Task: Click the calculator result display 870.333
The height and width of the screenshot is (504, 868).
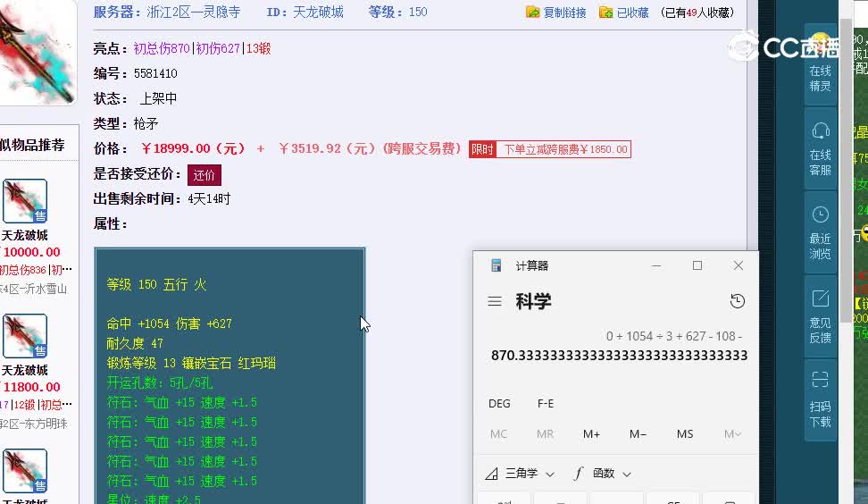Action: [619, 356]
